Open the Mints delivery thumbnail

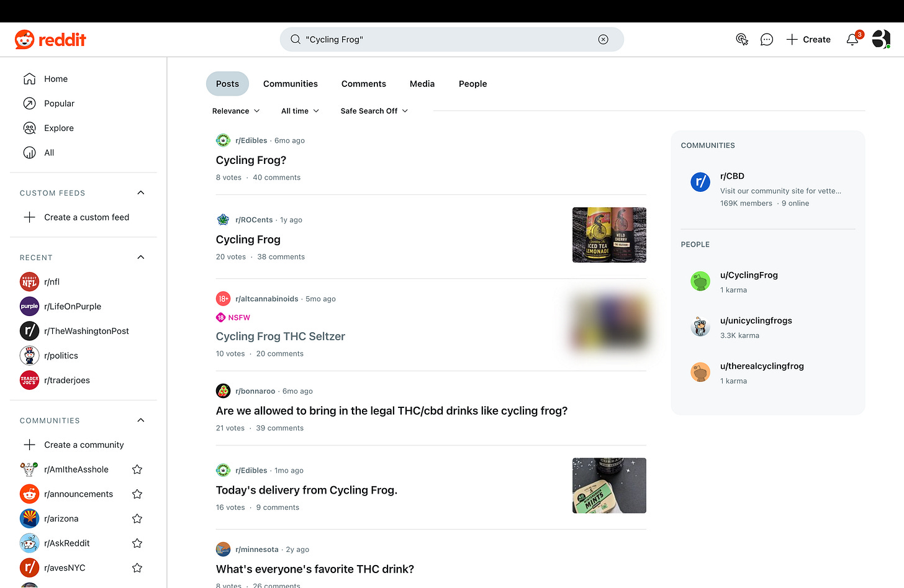pyautogui.click(x=609, y=486)
